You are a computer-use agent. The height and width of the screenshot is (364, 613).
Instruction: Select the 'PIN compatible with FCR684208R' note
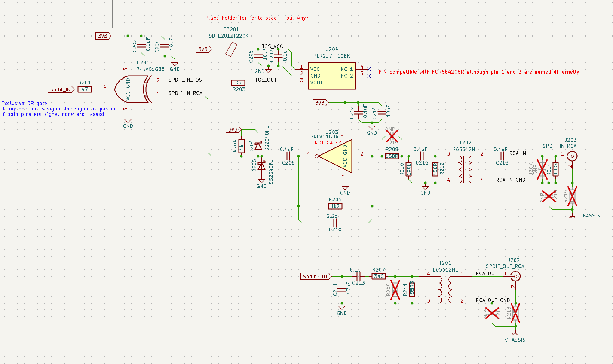point(478,72)
